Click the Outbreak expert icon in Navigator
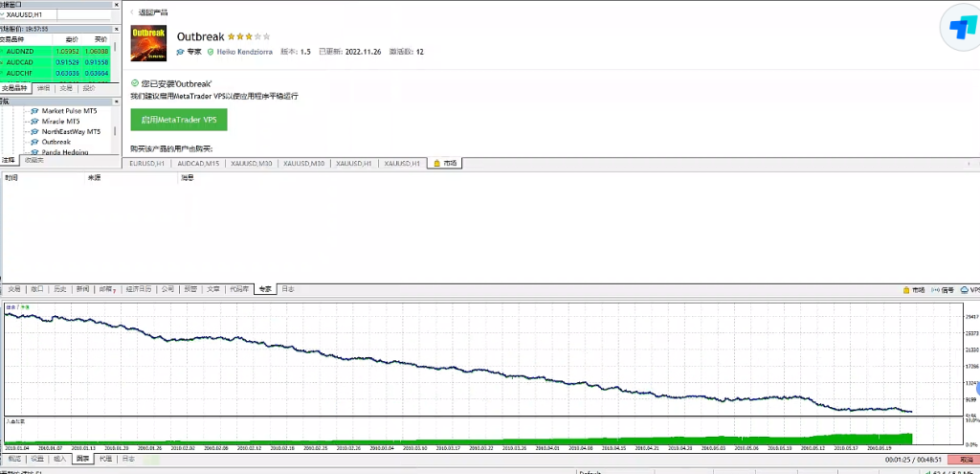This screenshot has width=980, height=474. (35, 142)
